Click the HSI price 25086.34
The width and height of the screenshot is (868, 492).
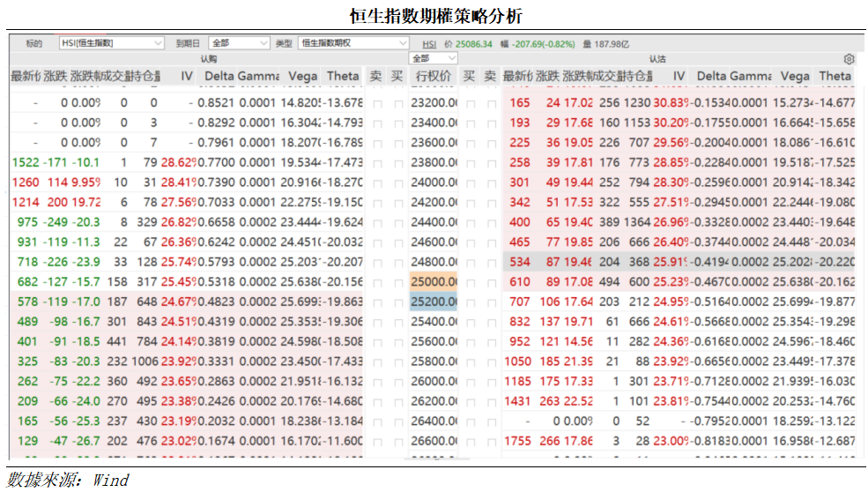pos(474,44)
